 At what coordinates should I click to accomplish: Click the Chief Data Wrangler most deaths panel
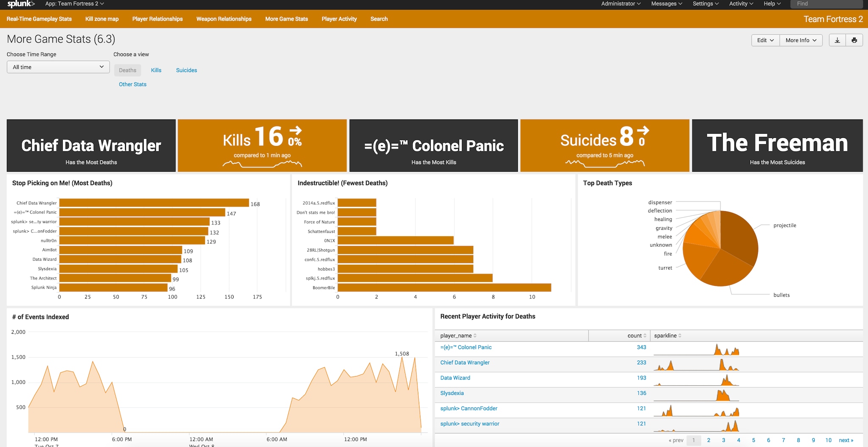pos(91,145)
